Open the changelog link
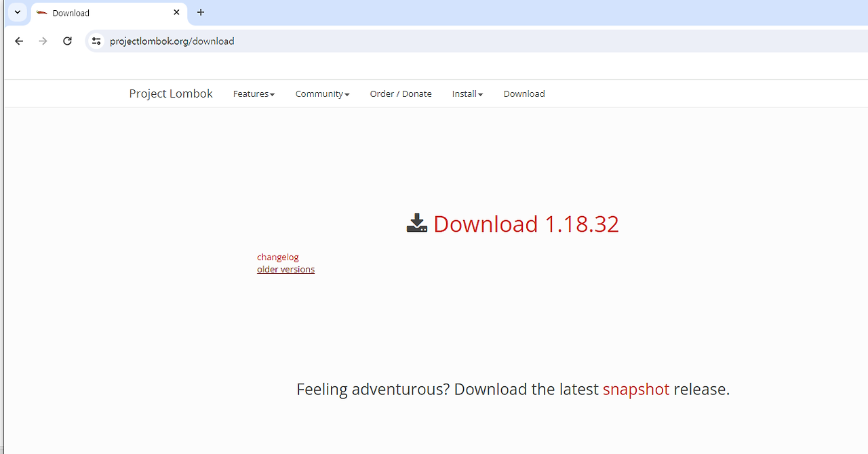This screenshot has height=454, width=868. click(x=277, y=257)
